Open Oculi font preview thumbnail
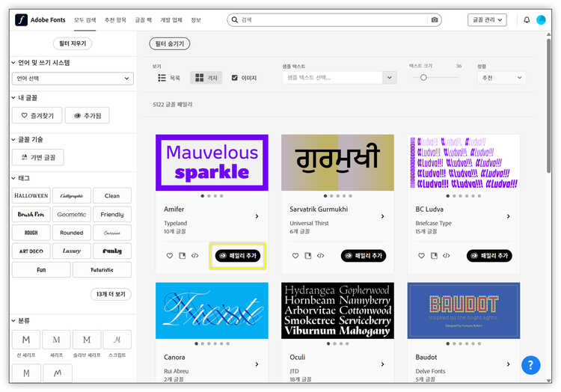The image size is (561, 392). pyautogui.click(x=337, y=310)
